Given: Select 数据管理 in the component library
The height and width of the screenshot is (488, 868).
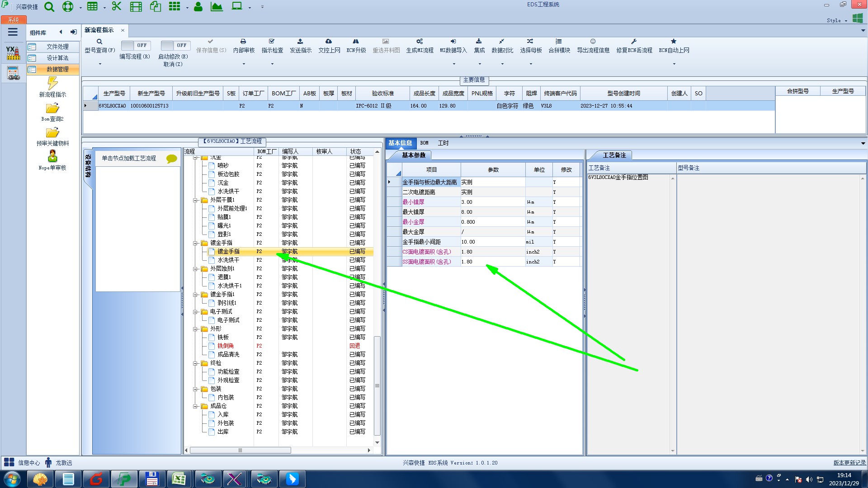Looking at the screenshot, I should pos(57,69).
